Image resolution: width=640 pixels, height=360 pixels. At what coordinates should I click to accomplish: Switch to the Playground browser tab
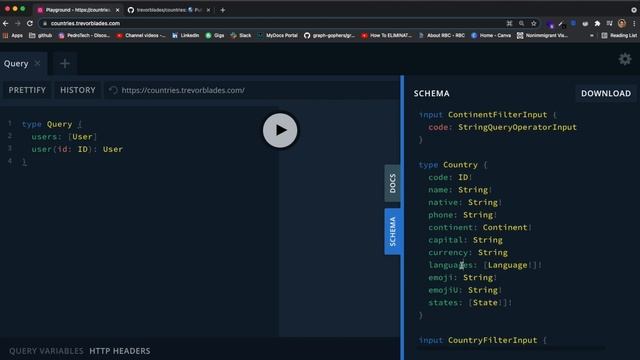[x=78, y=10]
